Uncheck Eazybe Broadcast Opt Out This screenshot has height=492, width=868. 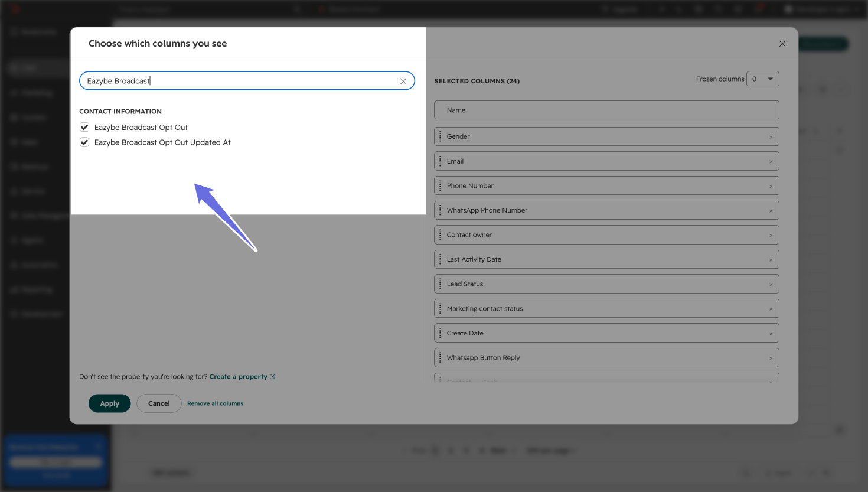84,127
